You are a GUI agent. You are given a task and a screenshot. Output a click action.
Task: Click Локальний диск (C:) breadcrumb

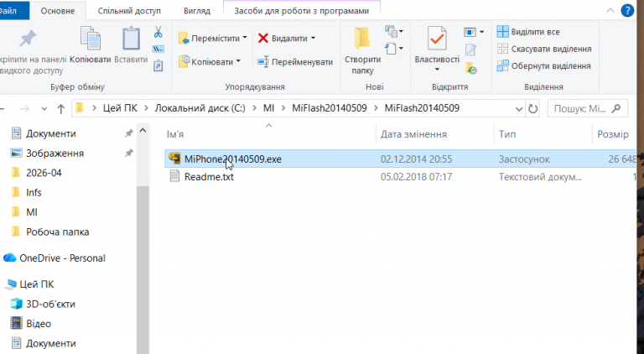[200, 108]
